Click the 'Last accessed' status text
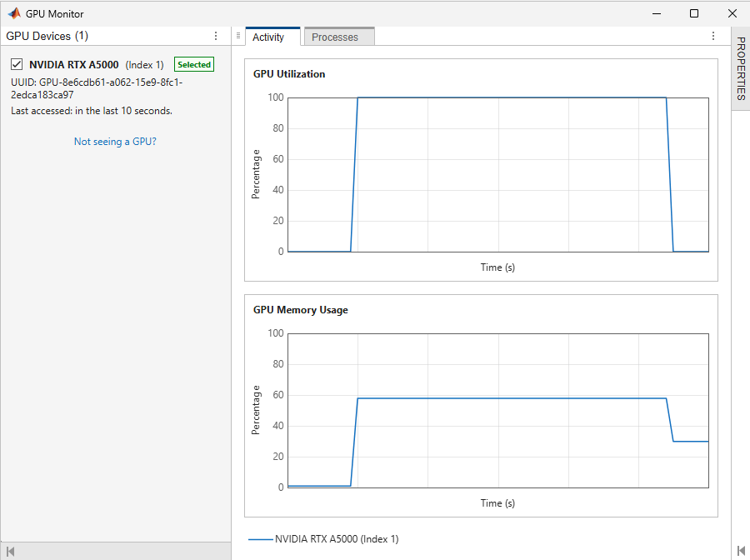750x560 pixels. (x=92, y=111)
